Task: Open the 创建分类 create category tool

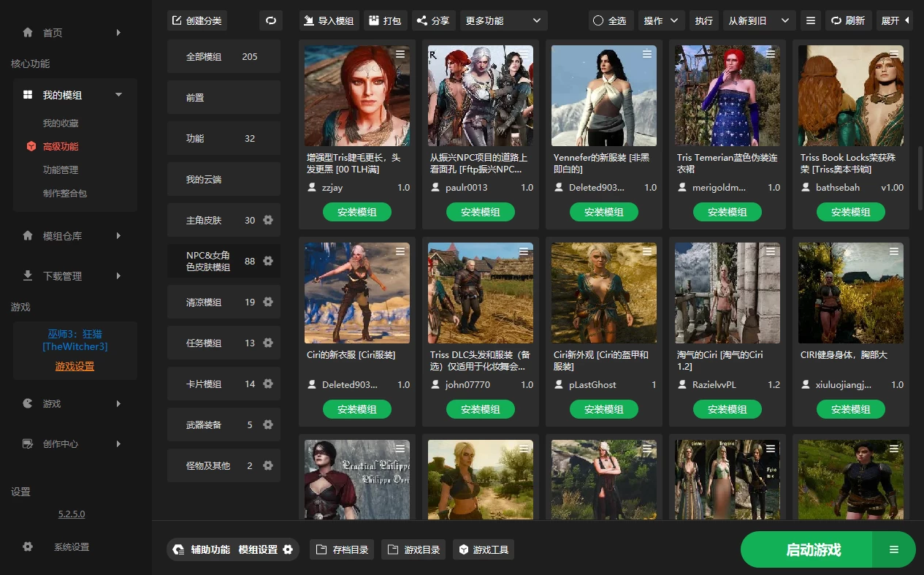Action: [197, 20]
